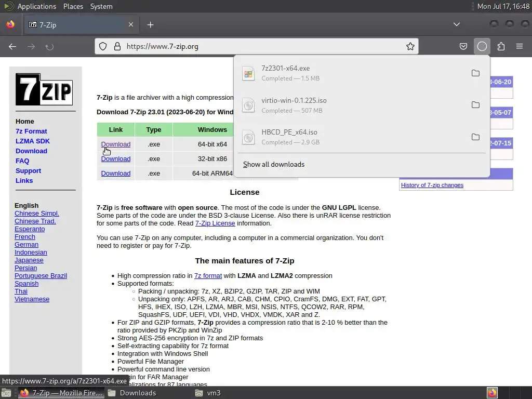Viewport: 532px width, 399px height.
Task: Show virtio-win-0.1.225.iso in containing folder
Action: [x=475, y=105]
